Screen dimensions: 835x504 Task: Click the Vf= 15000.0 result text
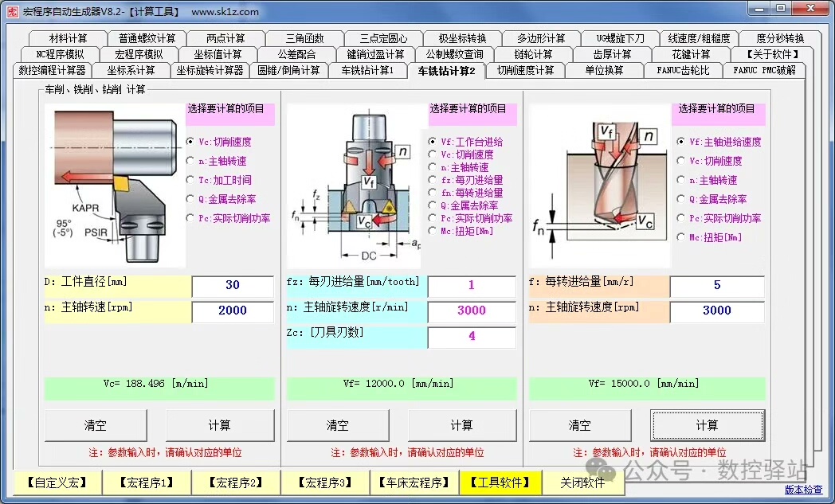tap(644, 384)
